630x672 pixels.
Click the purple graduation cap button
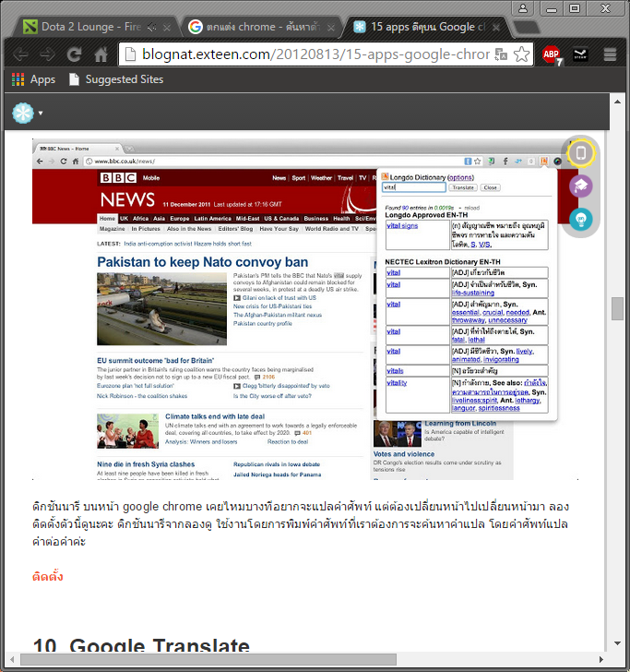[581, 186]
